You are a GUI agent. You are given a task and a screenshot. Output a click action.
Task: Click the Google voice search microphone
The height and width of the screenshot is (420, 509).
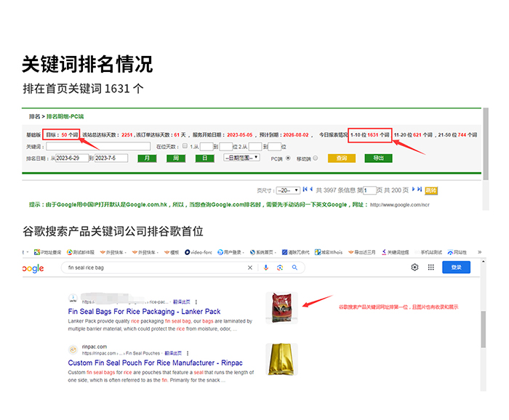point(266,267)
